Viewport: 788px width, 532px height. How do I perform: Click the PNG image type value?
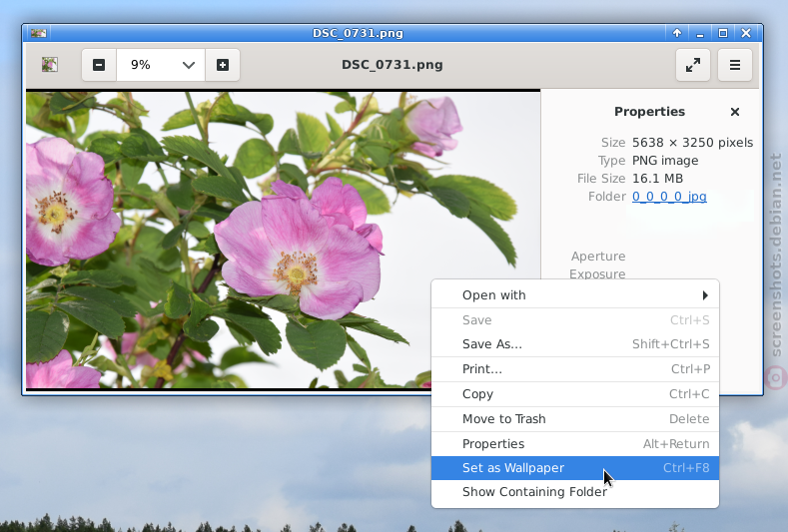tap(665, 161)
